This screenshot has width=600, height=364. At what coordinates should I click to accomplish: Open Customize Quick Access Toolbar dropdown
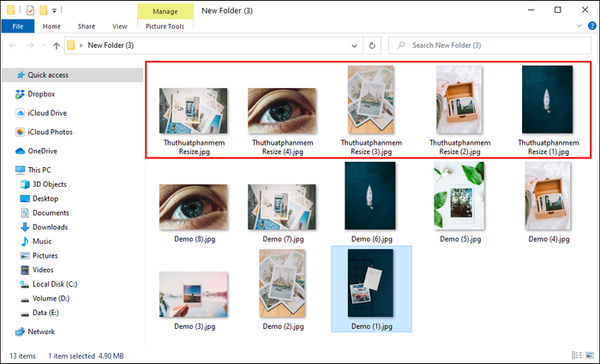[54, 10]
